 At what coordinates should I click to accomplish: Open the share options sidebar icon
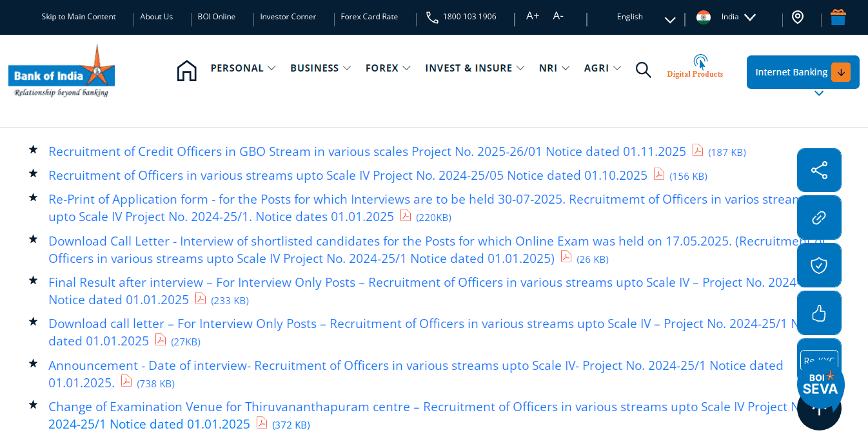click(x=819, y=170)
